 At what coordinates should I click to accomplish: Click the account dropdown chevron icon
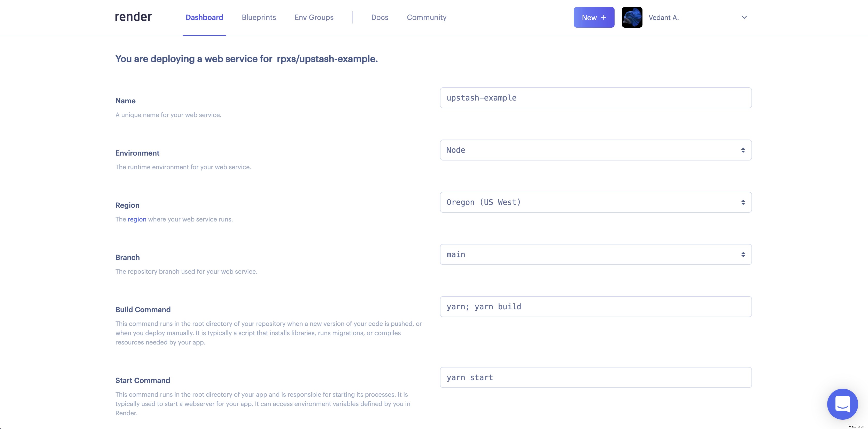(x=744, y=17)
